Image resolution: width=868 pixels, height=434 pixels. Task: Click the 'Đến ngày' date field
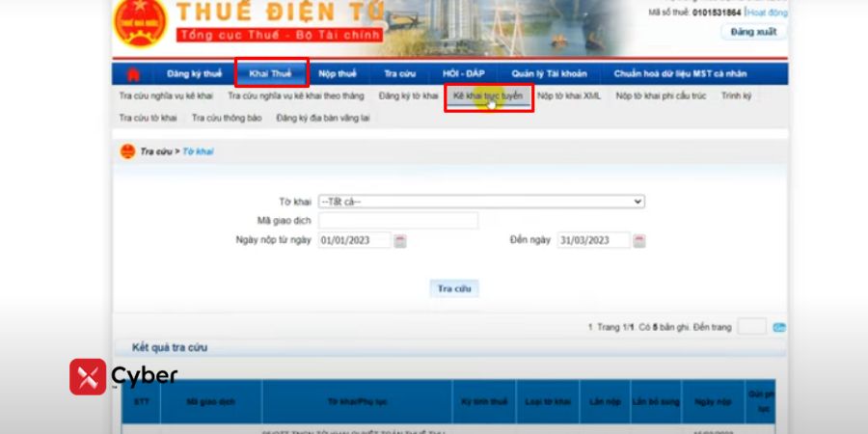click(593, 241)
